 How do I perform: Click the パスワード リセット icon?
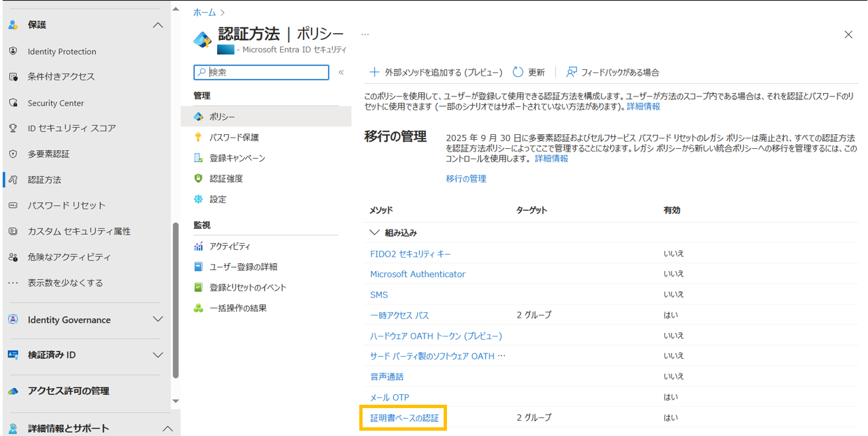tap(13, 205)
